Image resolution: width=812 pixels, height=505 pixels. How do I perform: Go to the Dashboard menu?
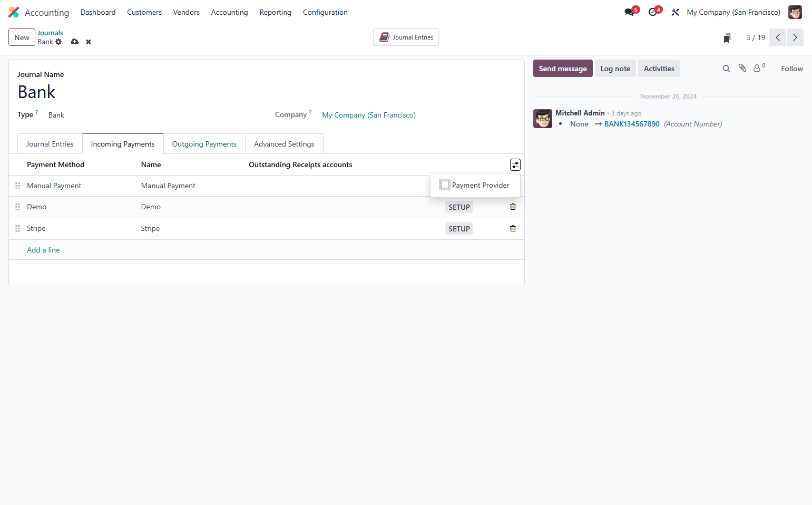pos(98,12)
